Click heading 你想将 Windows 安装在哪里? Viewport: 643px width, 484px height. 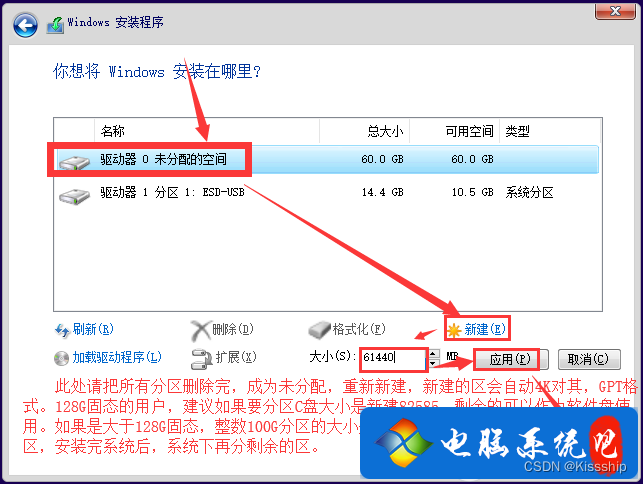tap(157, 71)
